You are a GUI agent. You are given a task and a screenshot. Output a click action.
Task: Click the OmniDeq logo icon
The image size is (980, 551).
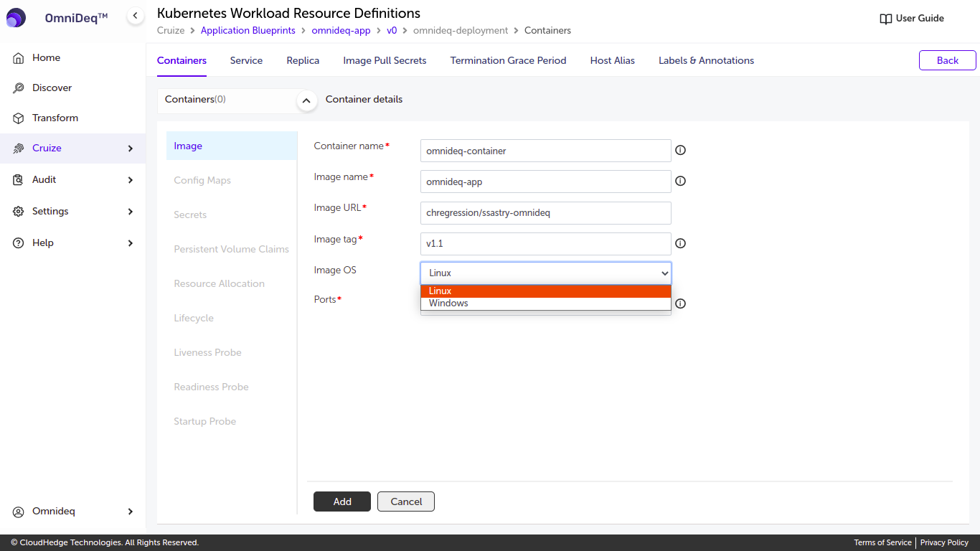tap(16, 18)
